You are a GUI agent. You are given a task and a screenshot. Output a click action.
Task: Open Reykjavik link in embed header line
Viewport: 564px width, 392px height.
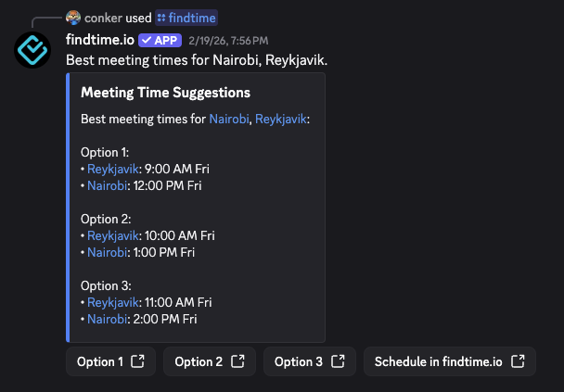click(x=280, y=119)
